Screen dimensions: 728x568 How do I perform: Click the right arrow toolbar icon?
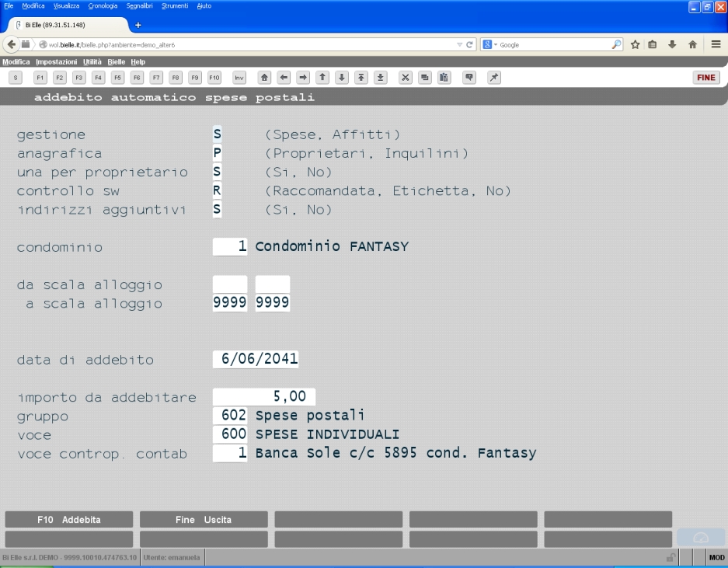(303, 78)
